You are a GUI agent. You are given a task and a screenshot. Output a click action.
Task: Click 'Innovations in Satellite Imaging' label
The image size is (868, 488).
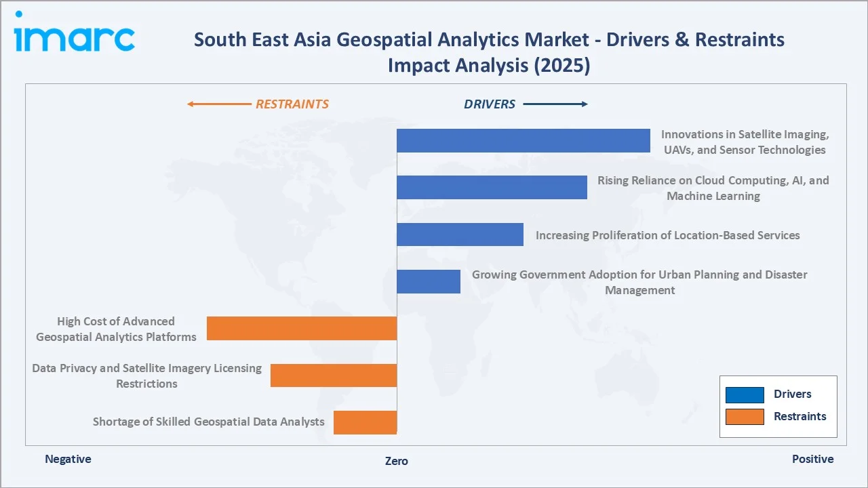click(745, 142)
